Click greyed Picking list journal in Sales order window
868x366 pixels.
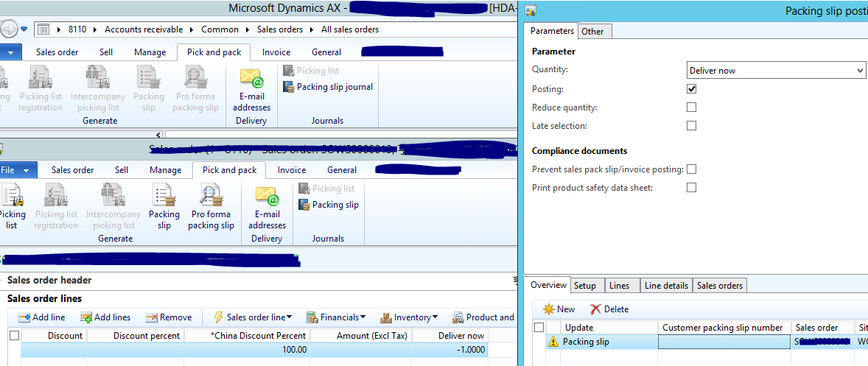pyautogui.click(x=326, y=189)
